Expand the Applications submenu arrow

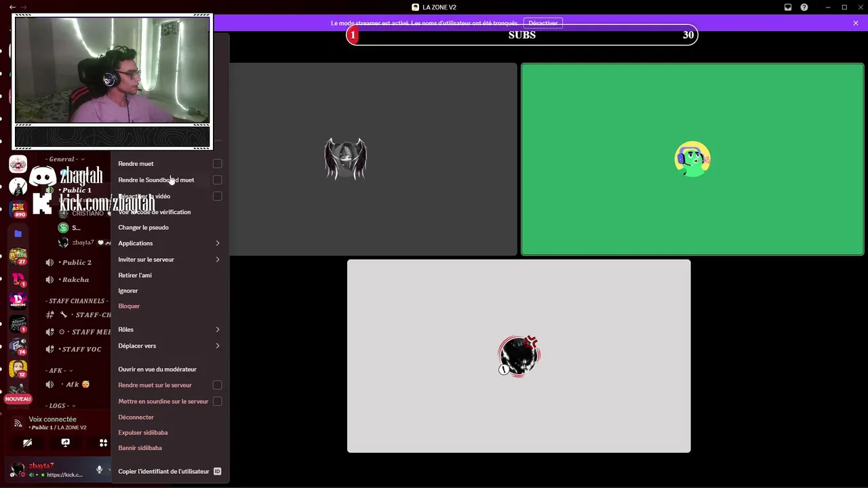point(218,243)
